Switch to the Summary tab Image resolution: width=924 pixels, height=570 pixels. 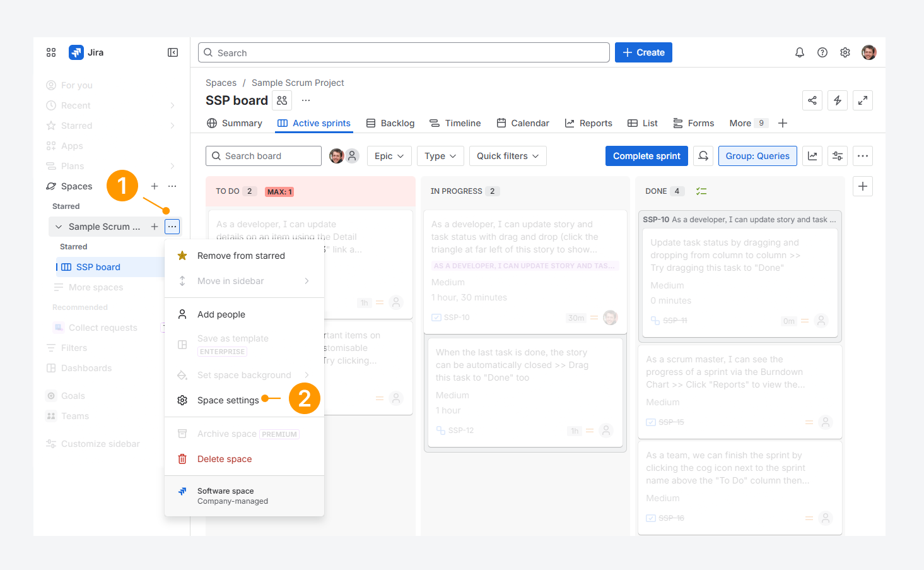[235, 123]
